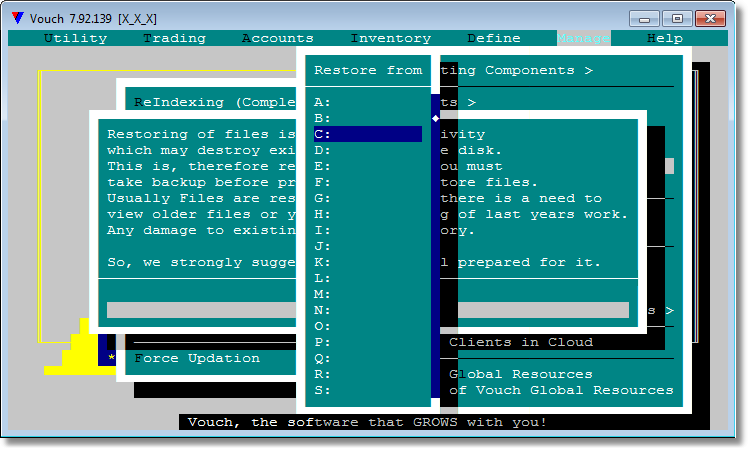Select drive Q: in Restore from list
The image size is (748, 450).
368,358
